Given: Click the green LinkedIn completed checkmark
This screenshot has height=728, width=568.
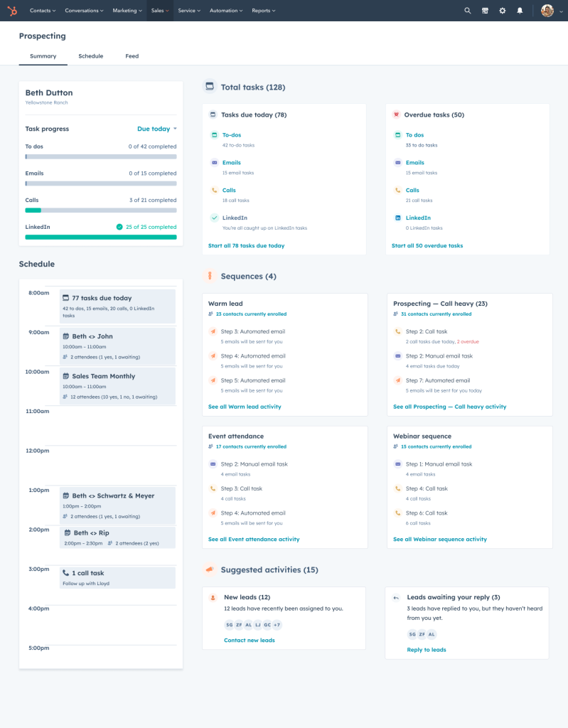Looking at the screenshot, I should point(119,227).
